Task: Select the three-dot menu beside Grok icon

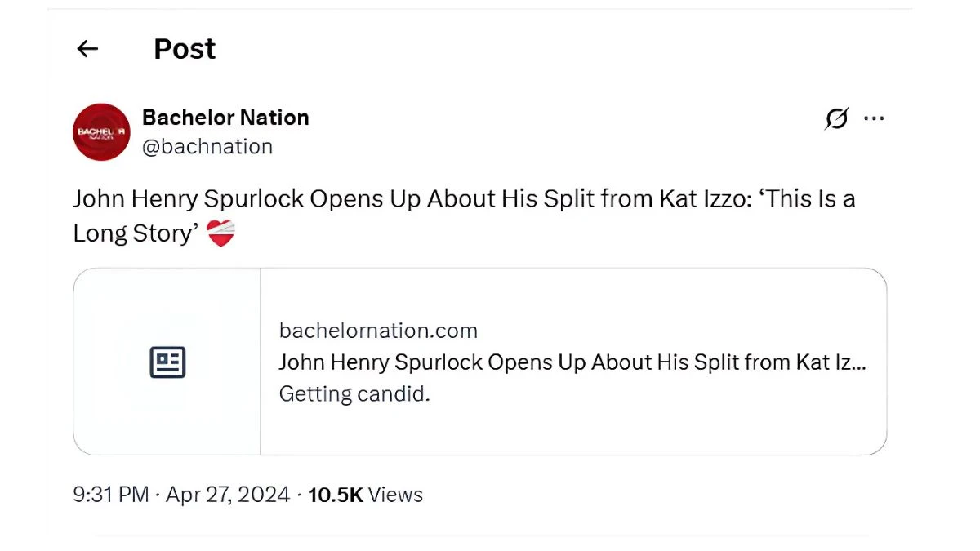Action: (875, 118)
